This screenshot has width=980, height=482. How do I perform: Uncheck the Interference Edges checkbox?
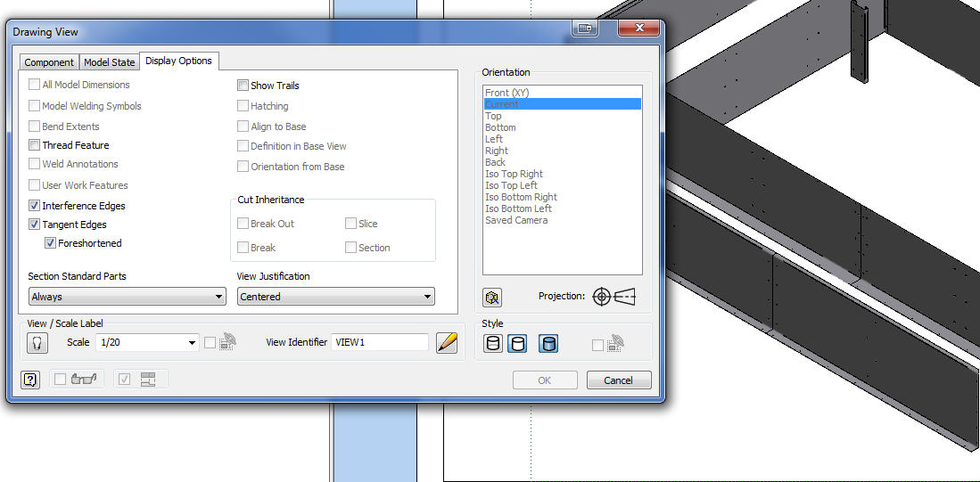click(34, 206)
